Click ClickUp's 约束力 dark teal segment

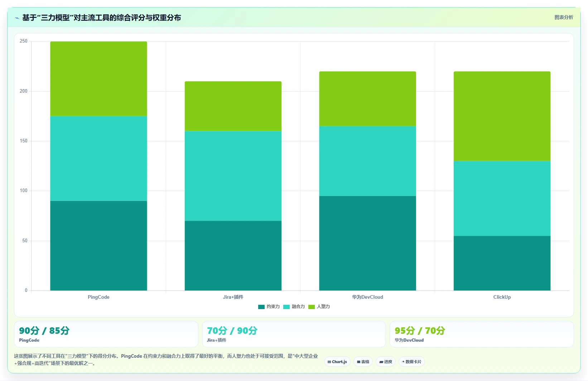502,263
